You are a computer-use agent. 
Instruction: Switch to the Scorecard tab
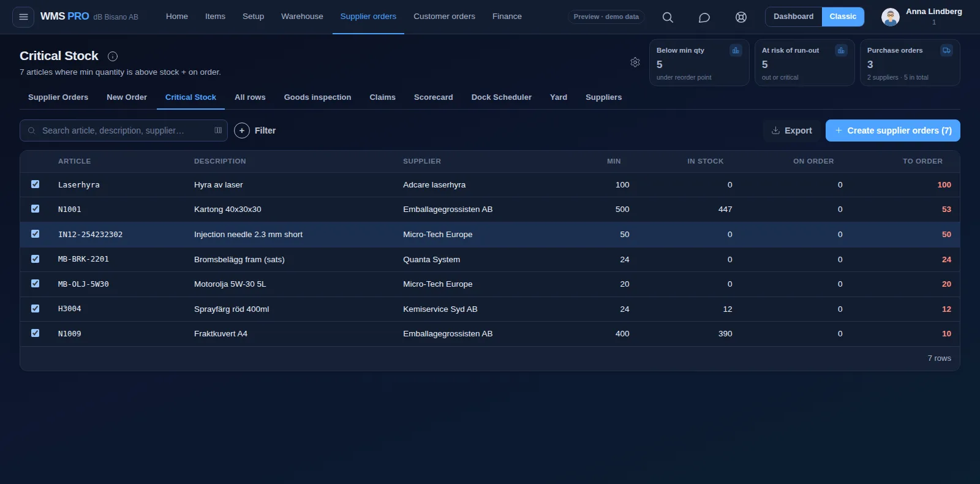tap(433, 97)
